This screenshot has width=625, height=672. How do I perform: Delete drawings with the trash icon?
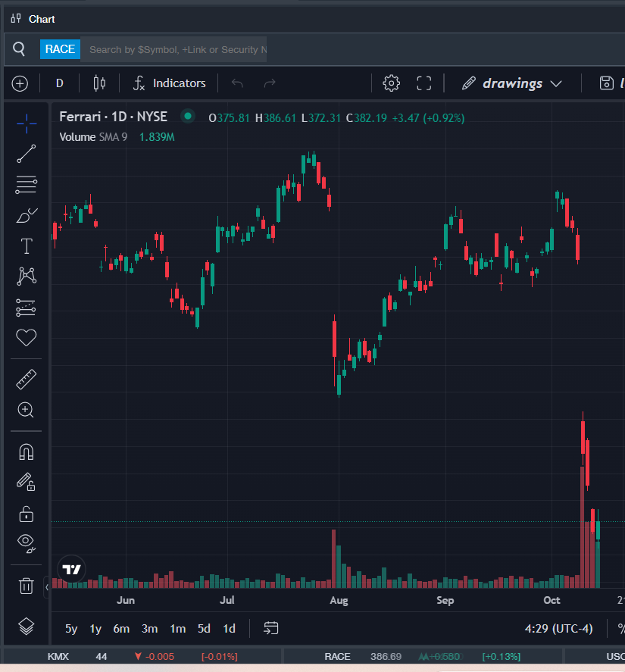(27, 586)
